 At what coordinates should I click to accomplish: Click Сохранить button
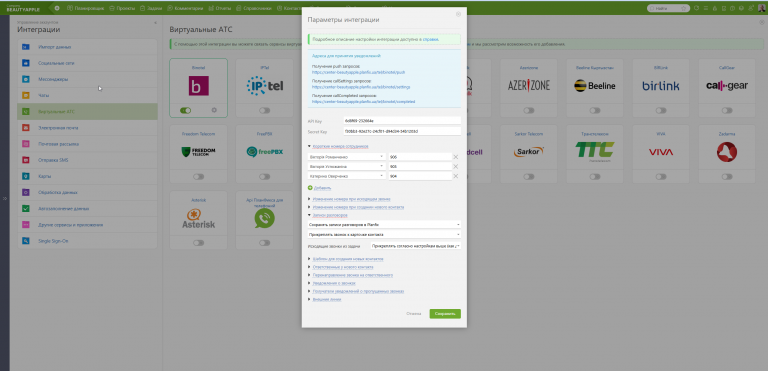point(445,314)
